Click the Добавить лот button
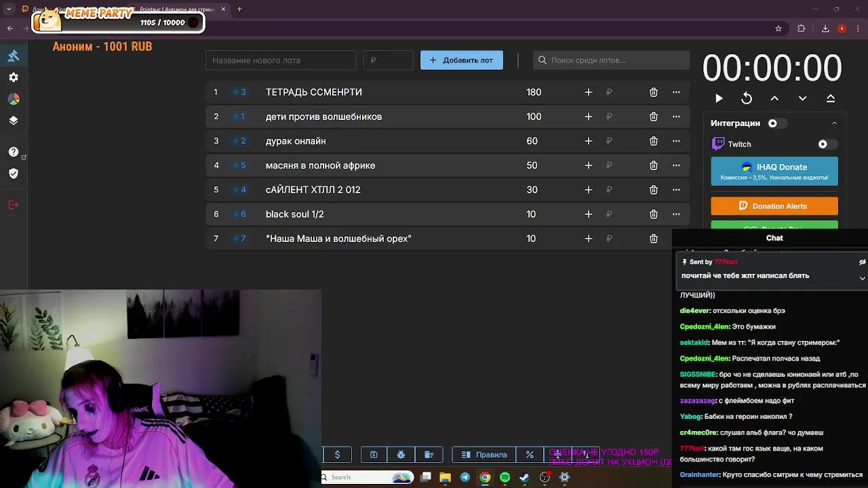Viewport: 868px width, 488px height. 462,60
